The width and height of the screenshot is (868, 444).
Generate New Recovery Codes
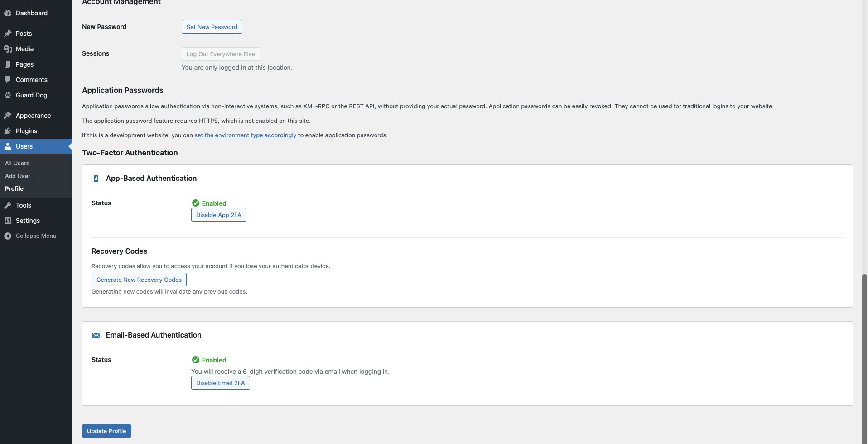tap(139, 279)
